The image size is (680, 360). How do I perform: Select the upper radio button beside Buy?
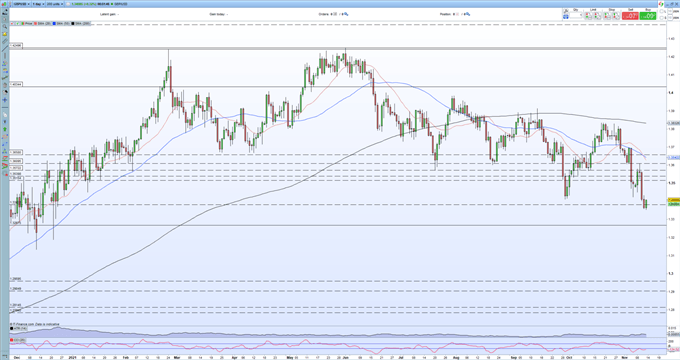click(x=661, y=11)
